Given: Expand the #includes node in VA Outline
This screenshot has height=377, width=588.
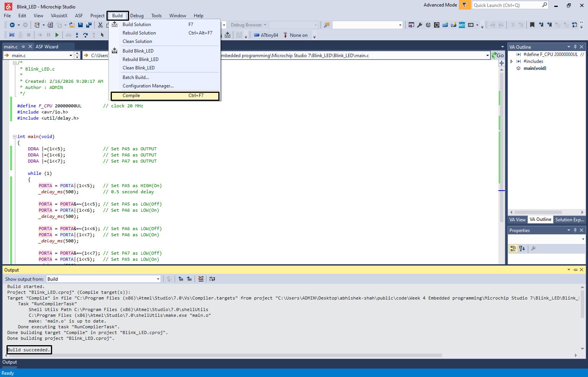Looking at the screenshot, I should [x=512, y=61].
